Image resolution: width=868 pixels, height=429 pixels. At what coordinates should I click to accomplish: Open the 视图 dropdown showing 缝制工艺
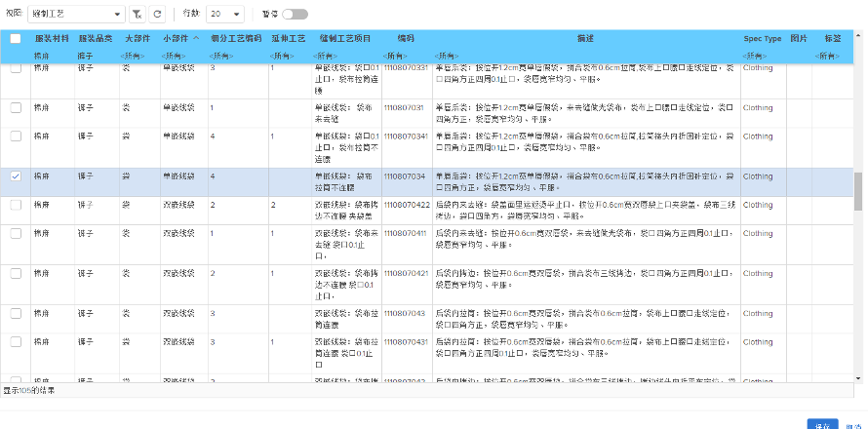[x=75, y=15]
